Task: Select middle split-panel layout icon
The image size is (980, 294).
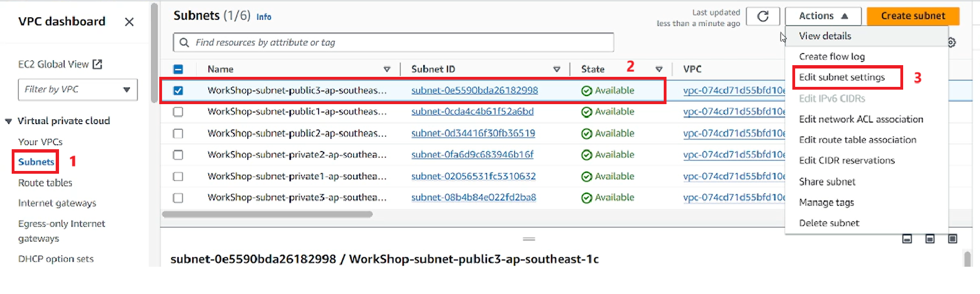Action: click(x=930, y=239)
